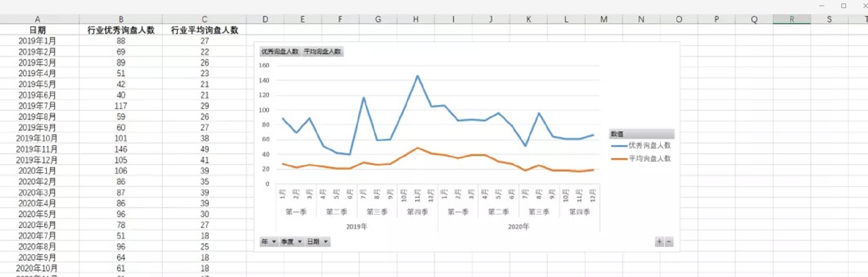This screenshot has width=868, height=277.
Task: Select column B header
Action: point(121,19)
